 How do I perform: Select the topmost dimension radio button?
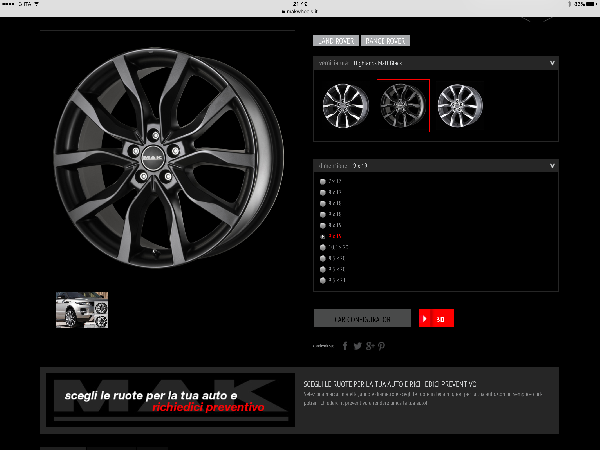tap(323, 181)
